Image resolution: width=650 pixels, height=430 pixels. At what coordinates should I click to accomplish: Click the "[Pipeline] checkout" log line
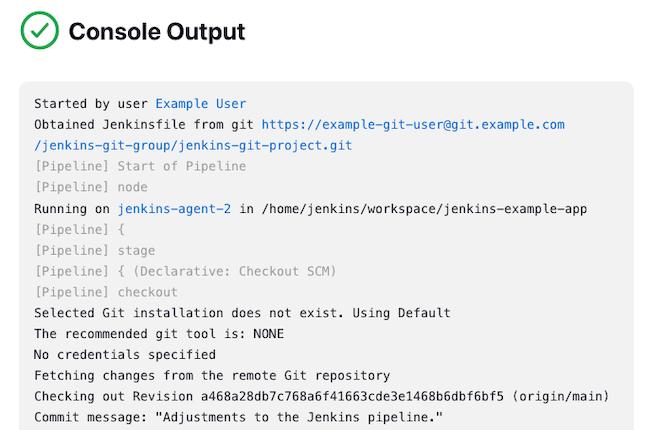click(105, 293)
